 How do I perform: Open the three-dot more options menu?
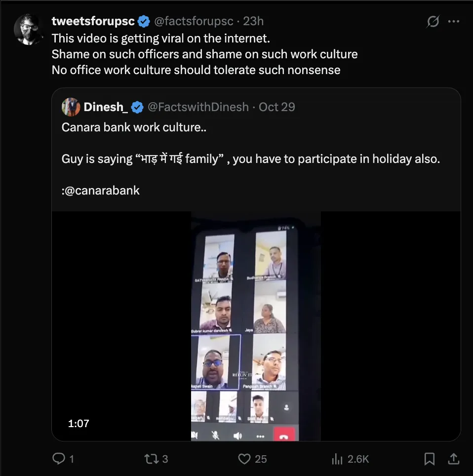453,22
